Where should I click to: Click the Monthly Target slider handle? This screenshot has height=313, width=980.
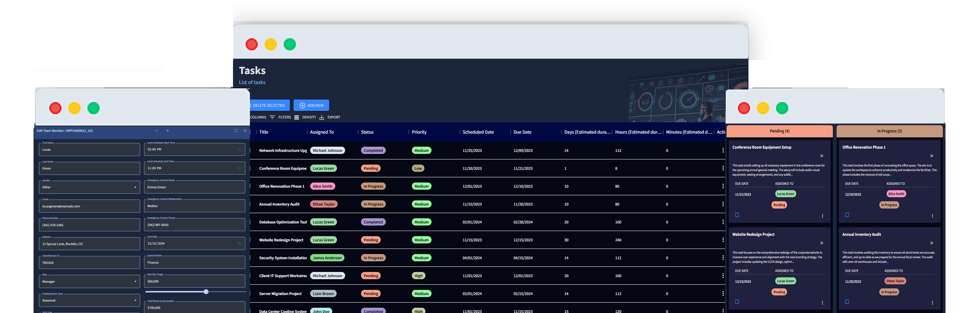click(206, 292)
